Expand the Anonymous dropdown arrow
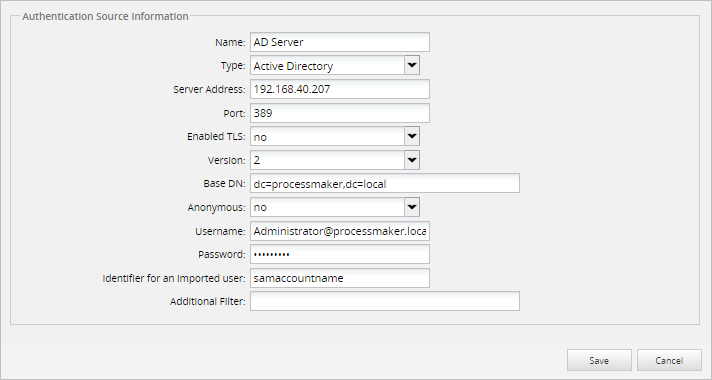 pyautogui.click(x=412, y=207)
